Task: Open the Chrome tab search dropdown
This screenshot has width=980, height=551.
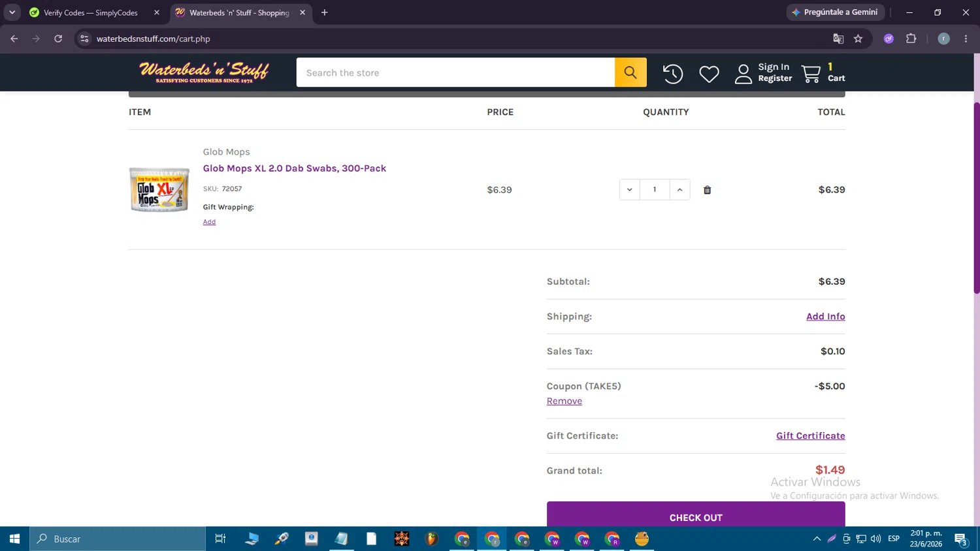Action: pyautogui.click(x=12, y=12)
